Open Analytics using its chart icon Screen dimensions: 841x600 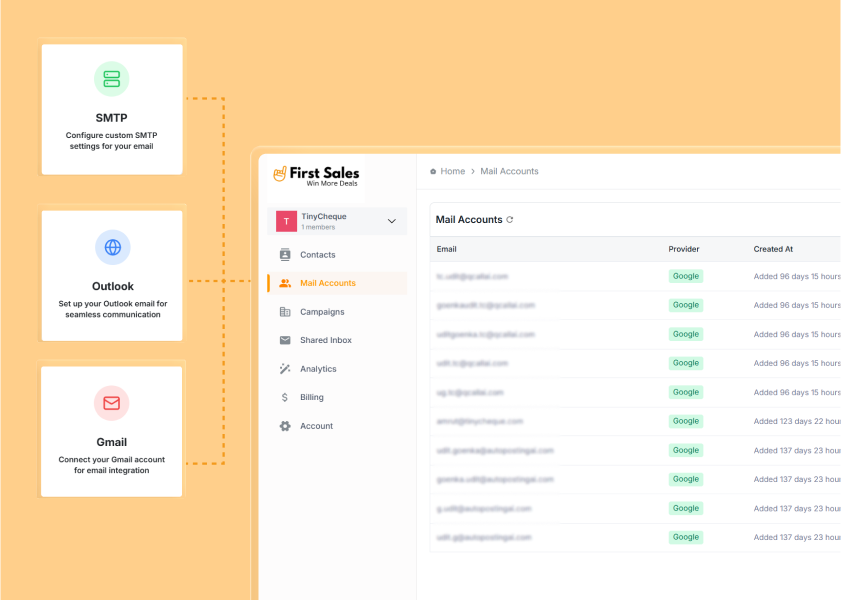(285, 368)
